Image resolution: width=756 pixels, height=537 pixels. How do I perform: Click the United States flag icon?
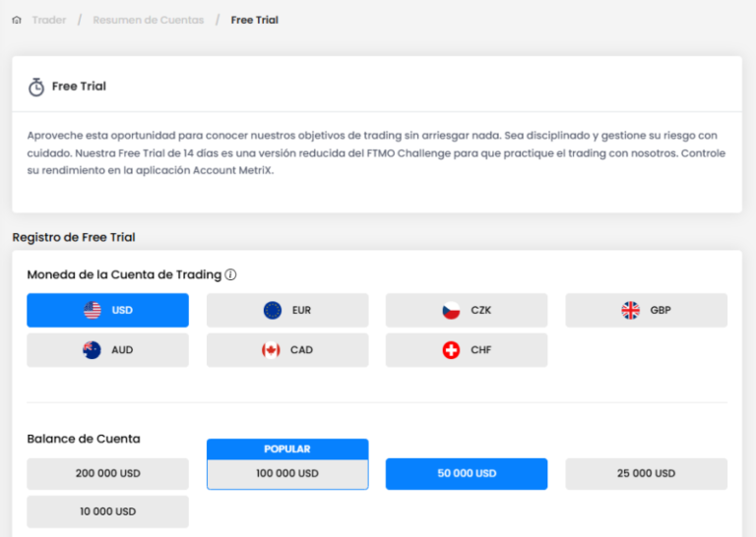pyautogui.click(x=93, y=311)
